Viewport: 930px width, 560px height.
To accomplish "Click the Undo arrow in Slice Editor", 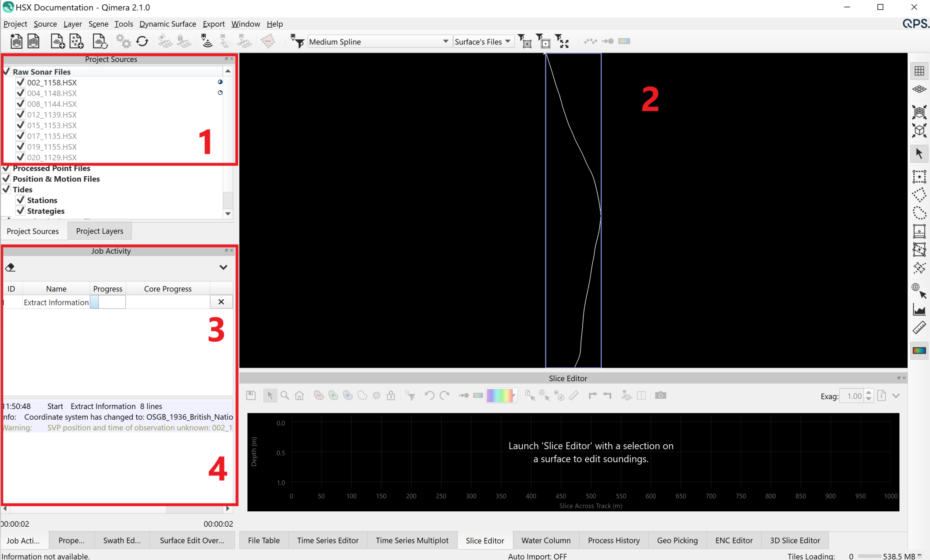I will pos(429,395).
